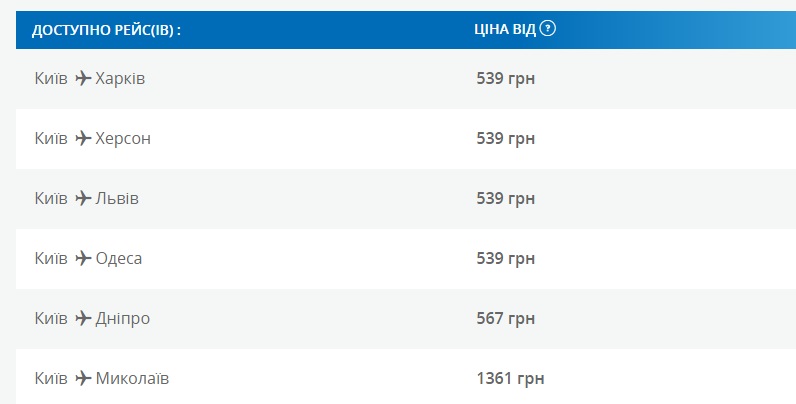
Task: Choose the Київ to Львів flight
Action: (87, 198)
